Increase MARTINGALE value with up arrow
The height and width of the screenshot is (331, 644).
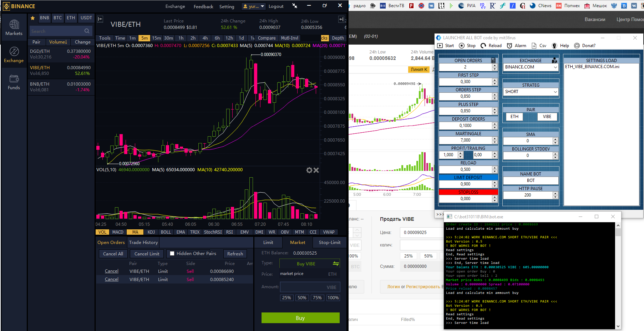(495, 139)
